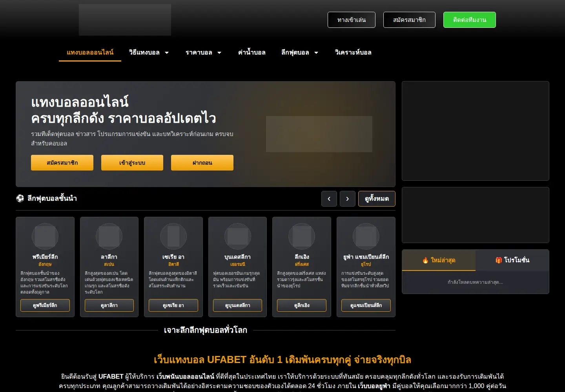Open the วิเคราะห์บอล menu item
This screenshot has width=565, height=392.
point(353,53)
